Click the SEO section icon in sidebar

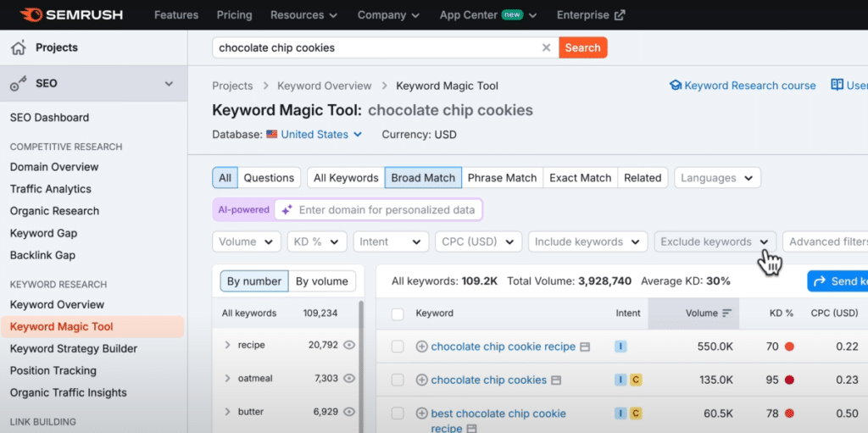tap(19, 84)
